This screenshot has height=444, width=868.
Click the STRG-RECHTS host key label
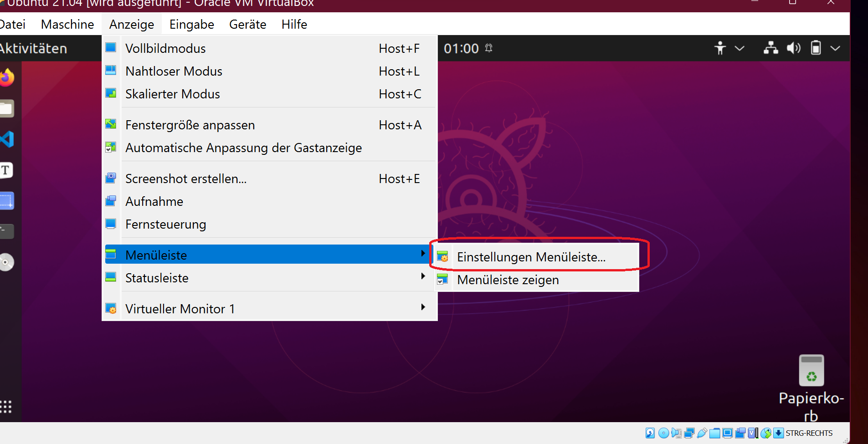(x=809, y=433)
